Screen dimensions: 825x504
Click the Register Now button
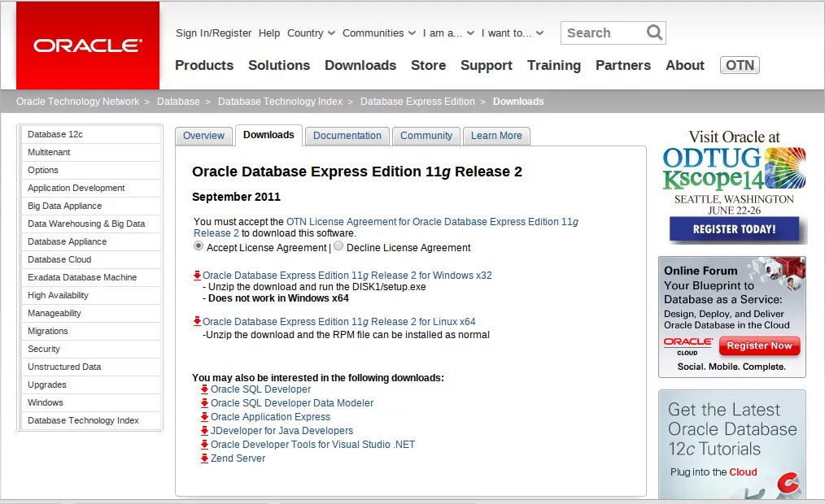(x=759, y=345)
